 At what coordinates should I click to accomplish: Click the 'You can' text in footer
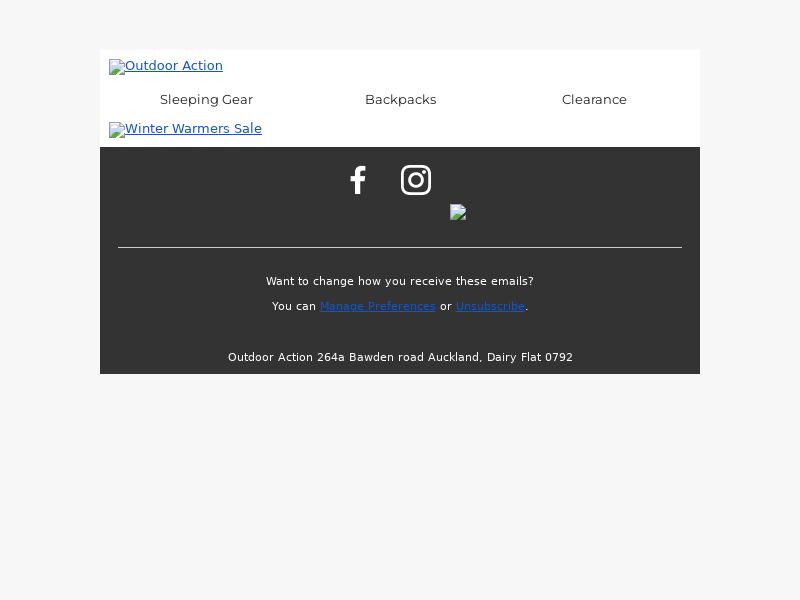(294, 306)
